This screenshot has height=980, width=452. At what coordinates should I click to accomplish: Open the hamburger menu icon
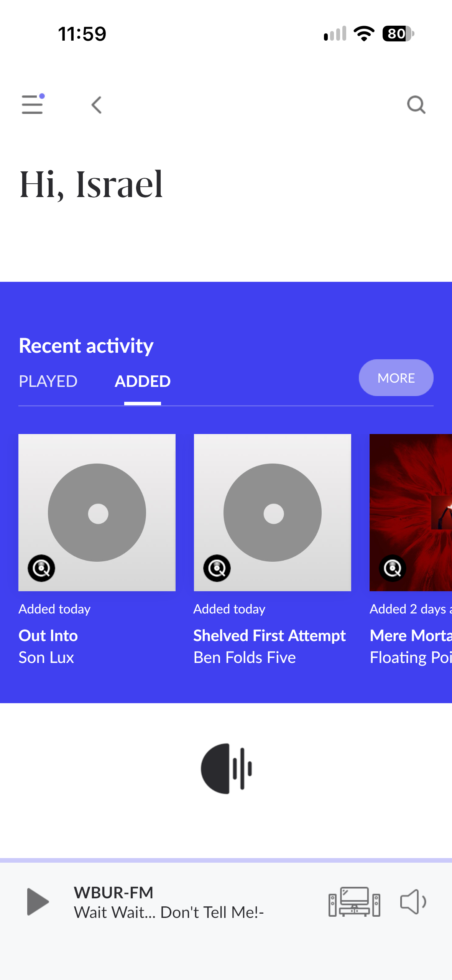(33, 104)
